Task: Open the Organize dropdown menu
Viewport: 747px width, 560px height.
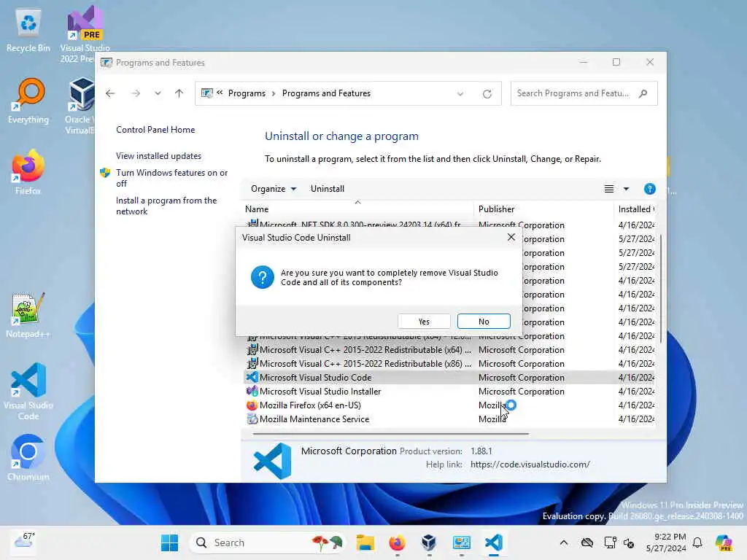Action: click(x=274, y=189)
